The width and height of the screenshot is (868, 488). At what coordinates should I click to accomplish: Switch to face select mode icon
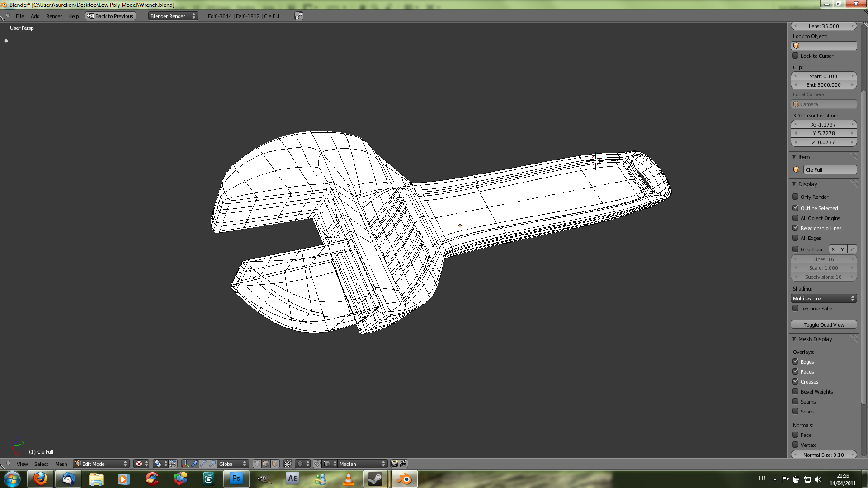coord(275,464)
